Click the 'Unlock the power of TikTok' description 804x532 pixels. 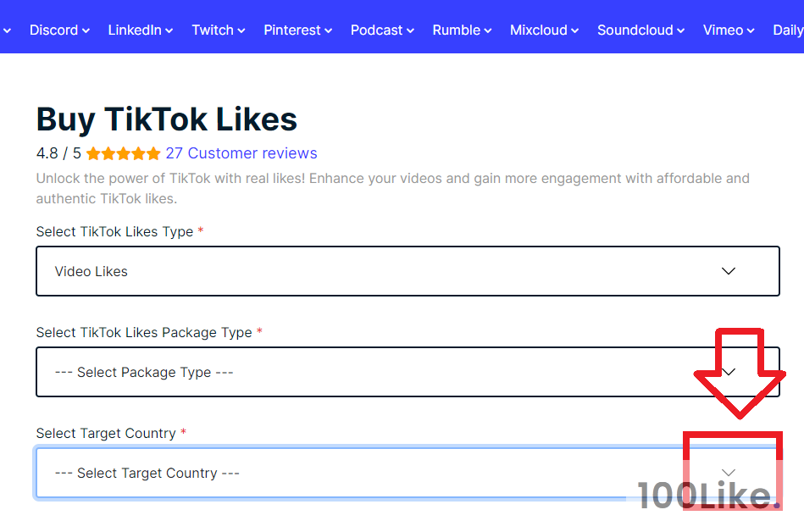(393, 188)
